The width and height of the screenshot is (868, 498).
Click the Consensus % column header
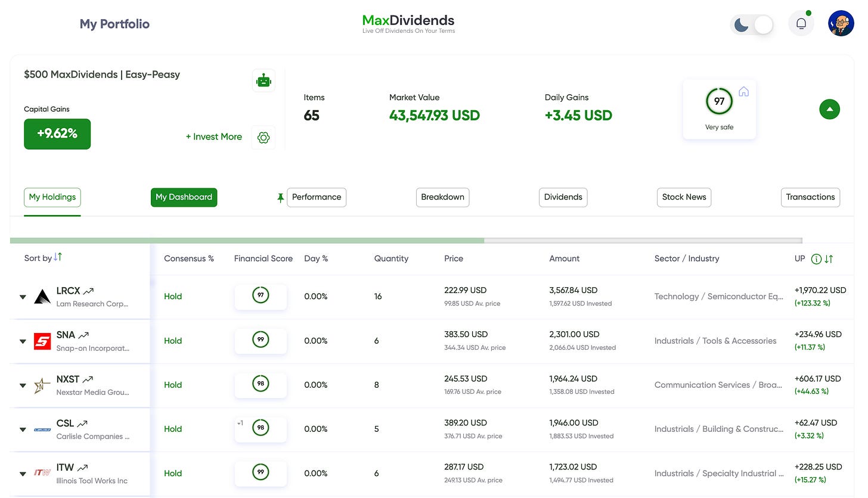189,259
